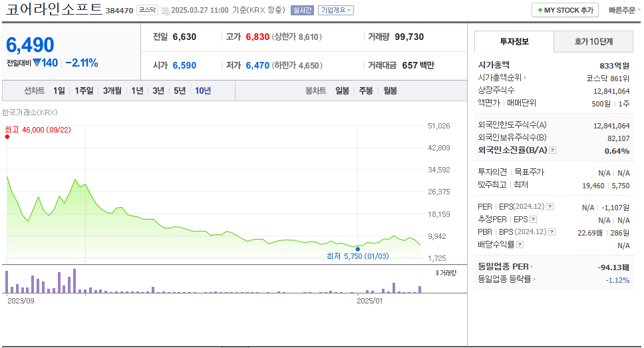Click the blue 최저 low-point marker dot
644x348 pixels.
(x=358, y=249)
